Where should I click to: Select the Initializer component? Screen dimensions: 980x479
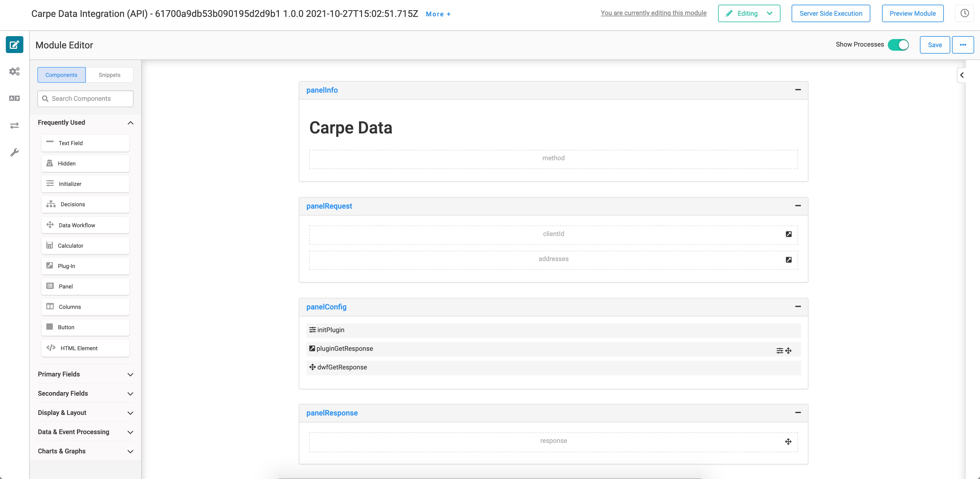[x=85, y=184]
